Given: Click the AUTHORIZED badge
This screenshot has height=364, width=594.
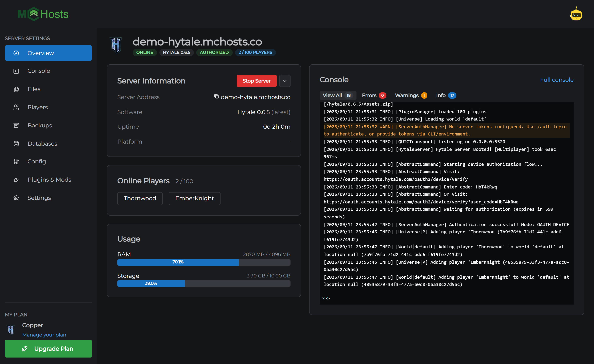Looking at the screenshot, I should coord(214,53).
